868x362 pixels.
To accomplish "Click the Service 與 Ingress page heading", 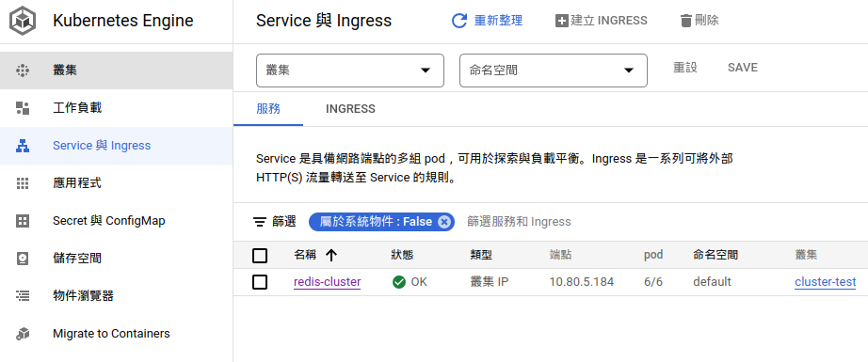I will click(324, 21).
